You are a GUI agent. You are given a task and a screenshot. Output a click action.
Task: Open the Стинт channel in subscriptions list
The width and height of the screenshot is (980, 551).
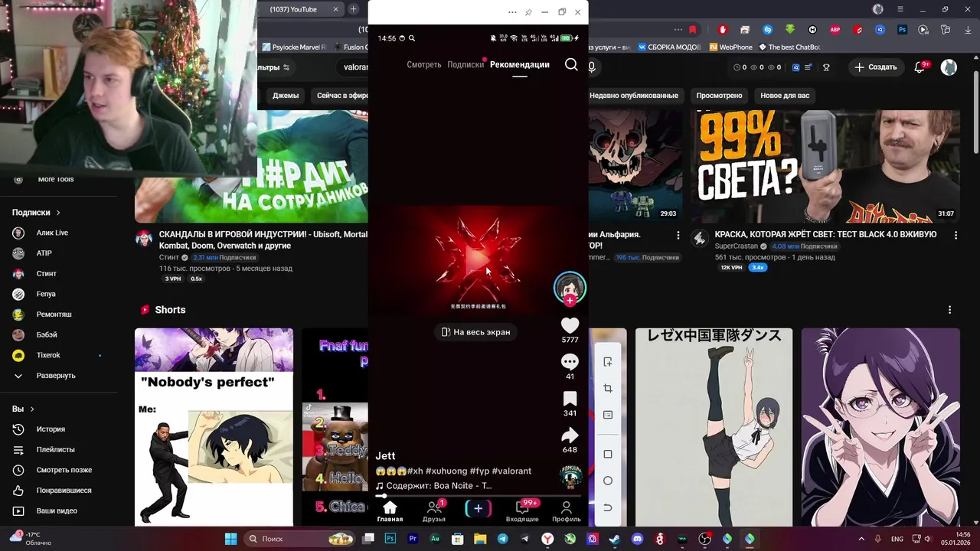tap(46, 274)
